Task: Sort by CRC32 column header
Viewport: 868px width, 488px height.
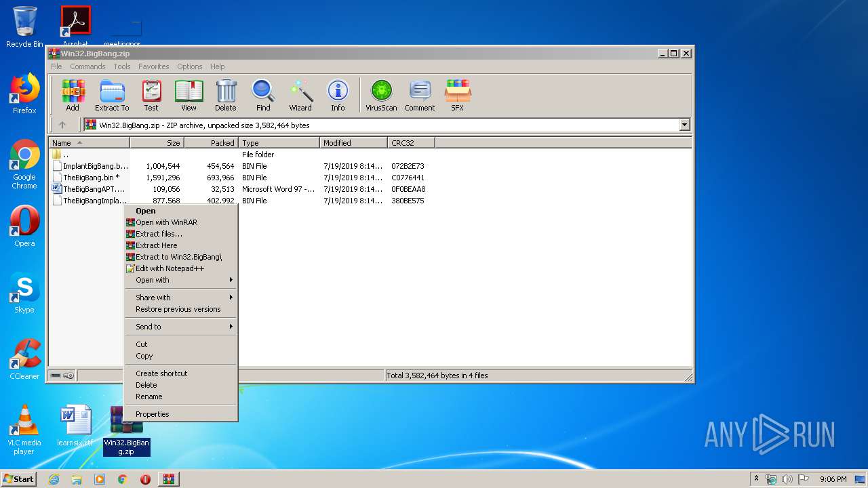Action: (x=411, y=143)
